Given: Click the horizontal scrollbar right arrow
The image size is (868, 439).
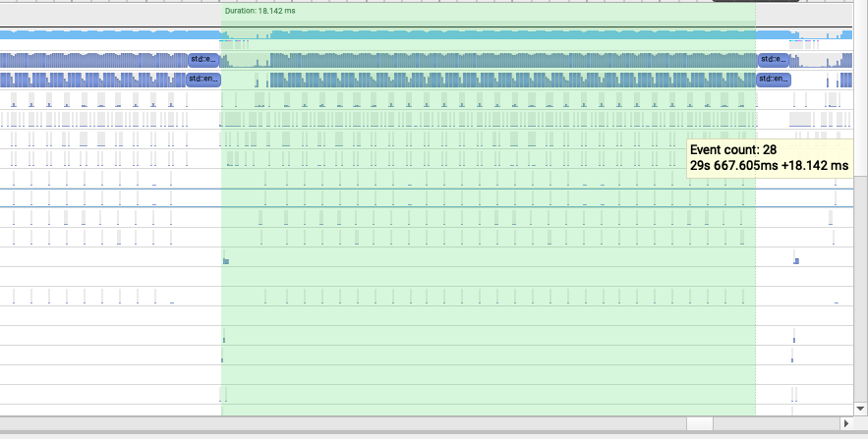Looking at the screenshot, I should click(x=845, y=423).
